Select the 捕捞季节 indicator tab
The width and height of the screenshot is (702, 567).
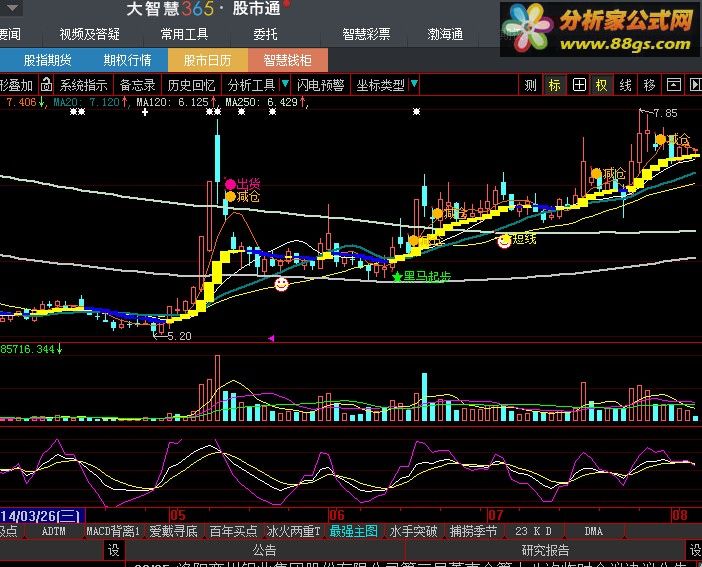[473, 531]
